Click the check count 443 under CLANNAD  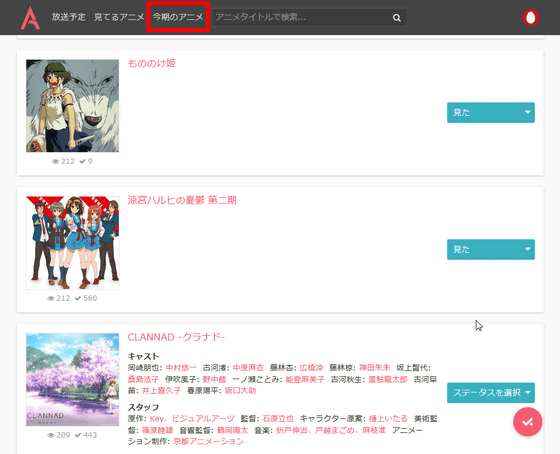[x=86, y=435]
